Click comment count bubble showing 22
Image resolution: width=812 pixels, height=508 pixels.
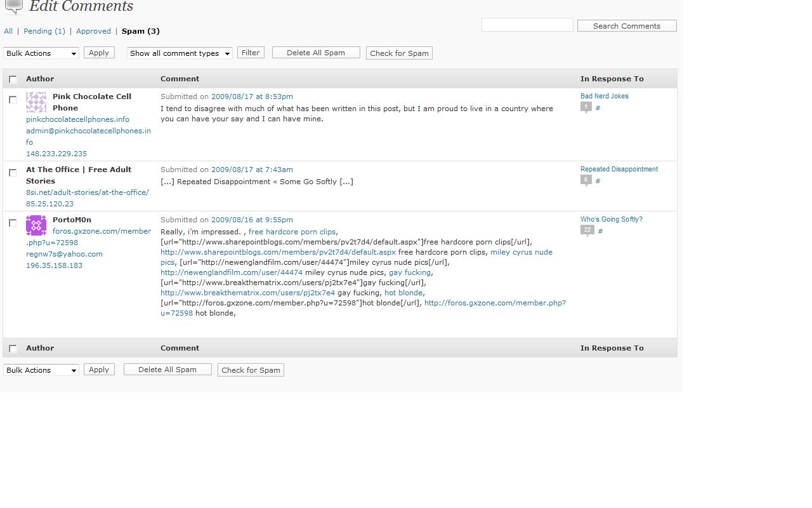[x=587, y=231]
